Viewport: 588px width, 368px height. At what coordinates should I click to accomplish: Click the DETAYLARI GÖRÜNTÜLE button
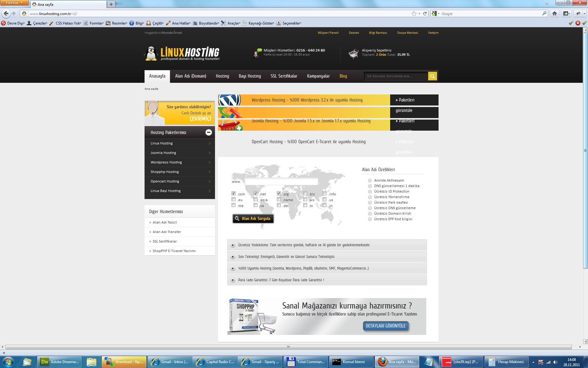[386, 326]
